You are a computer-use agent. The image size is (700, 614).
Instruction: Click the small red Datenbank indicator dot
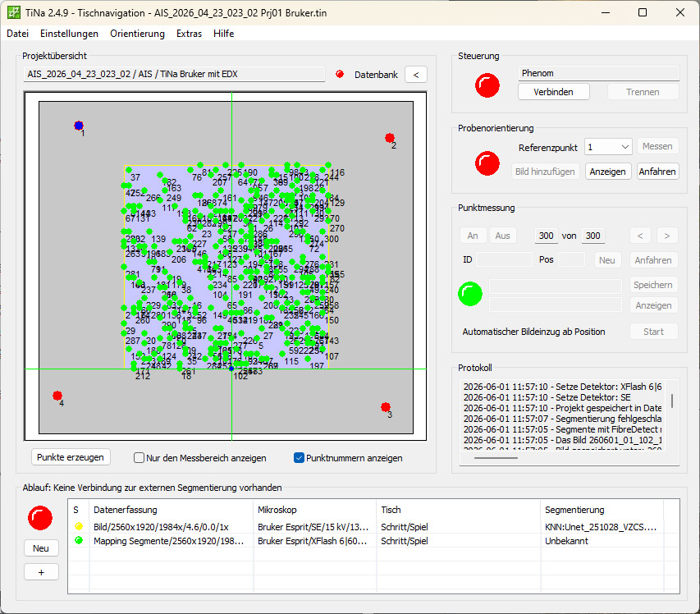pyautogui.click(x=340, y=74)
